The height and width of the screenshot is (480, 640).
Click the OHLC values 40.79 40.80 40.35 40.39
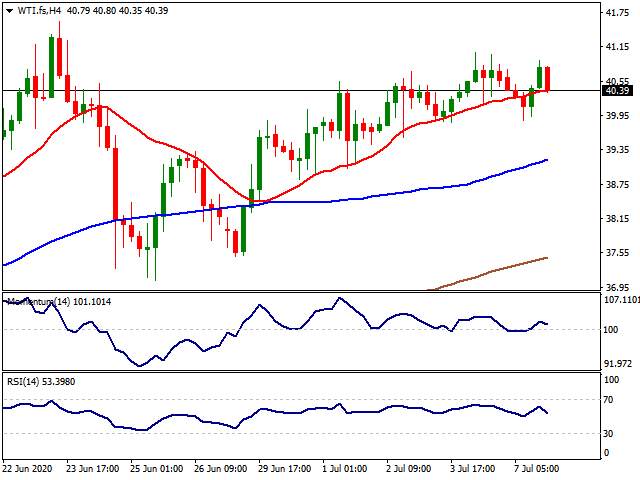117,11
